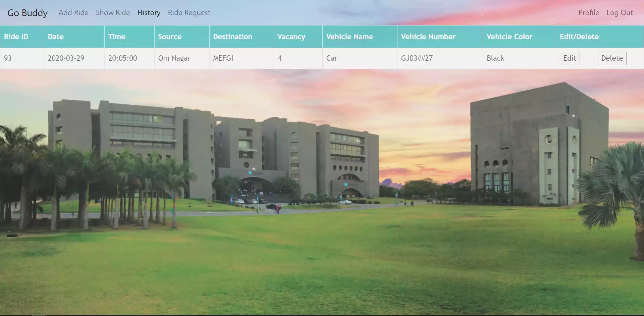Select the GJ03##27 vehicle number cell
Viewport: 644px width, 316px height.
(417, 58)
